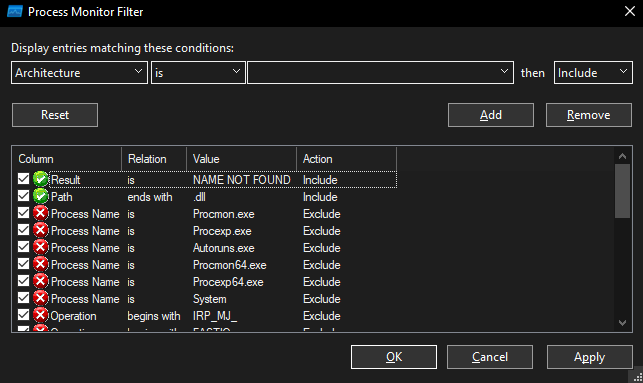
Task: Uncheck the Result is NAME NOT FOUND filter
Action: (x=23, y=179)
